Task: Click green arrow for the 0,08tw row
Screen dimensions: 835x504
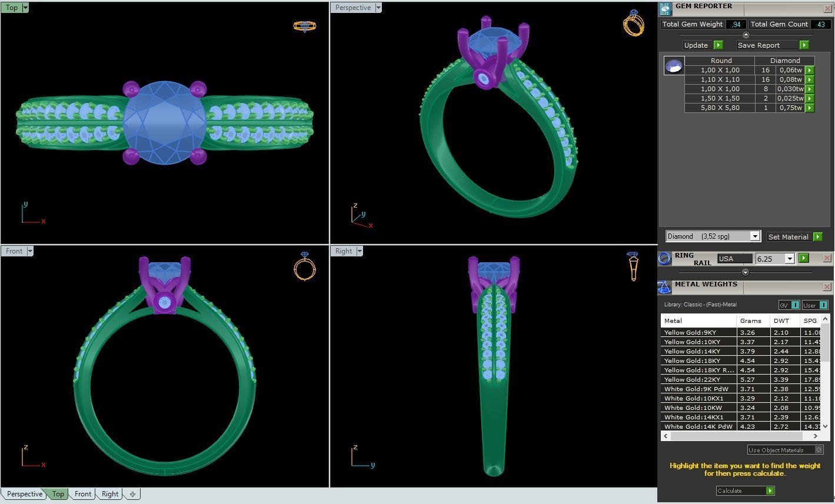Action: [809, 79]
